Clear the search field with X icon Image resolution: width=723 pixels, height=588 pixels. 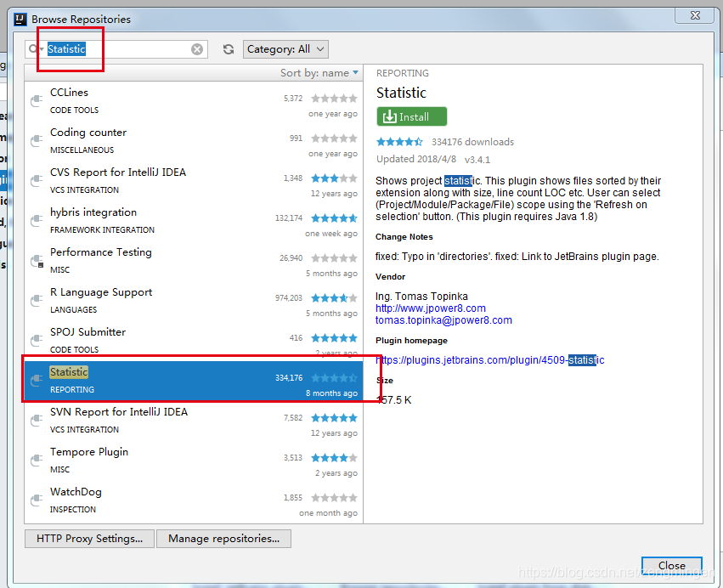point(197,49)
